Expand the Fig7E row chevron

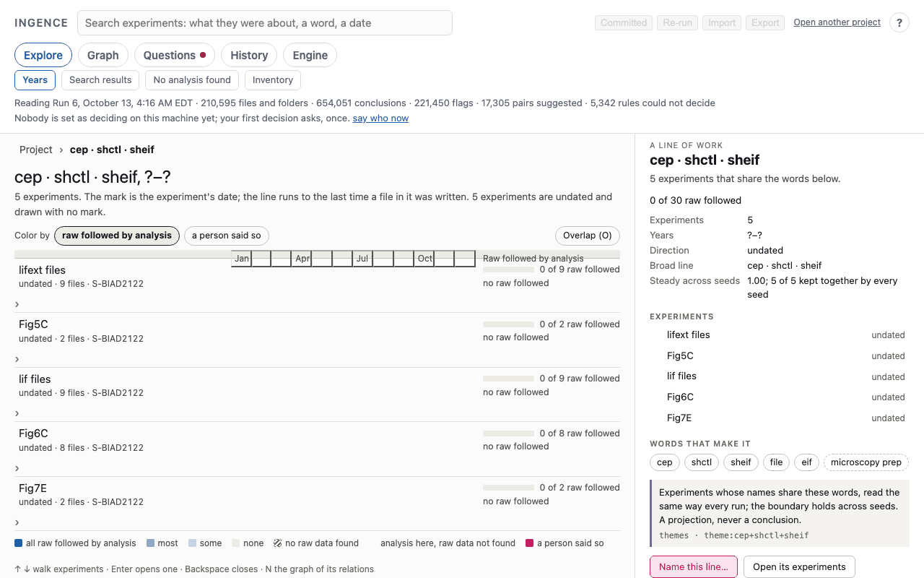17,522
